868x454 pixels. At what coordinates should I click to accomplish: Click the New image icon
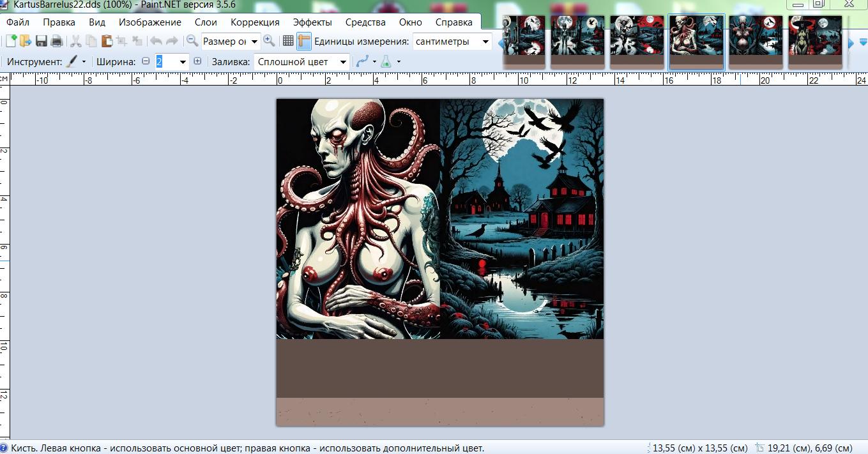click(x=11, y=42)
